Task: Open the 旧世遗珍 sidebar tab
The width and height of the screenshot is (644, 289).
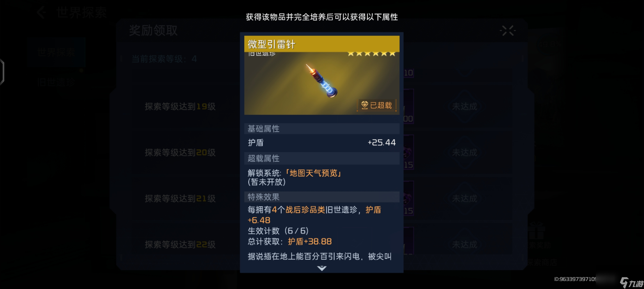Action: pos(56,82)
